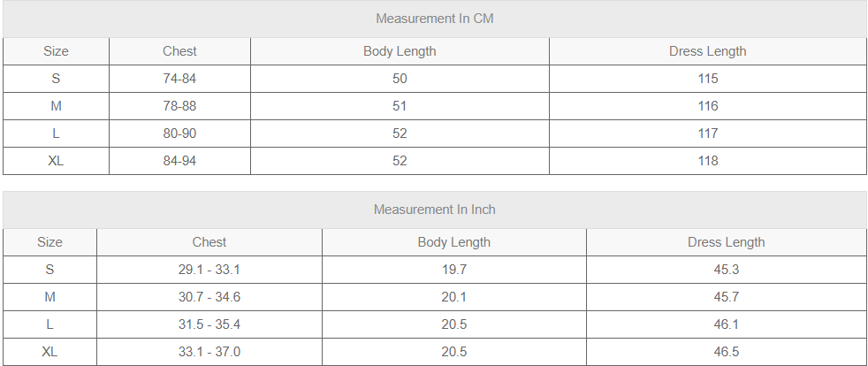Select the dress length value 45.7

tap(726, 297)
